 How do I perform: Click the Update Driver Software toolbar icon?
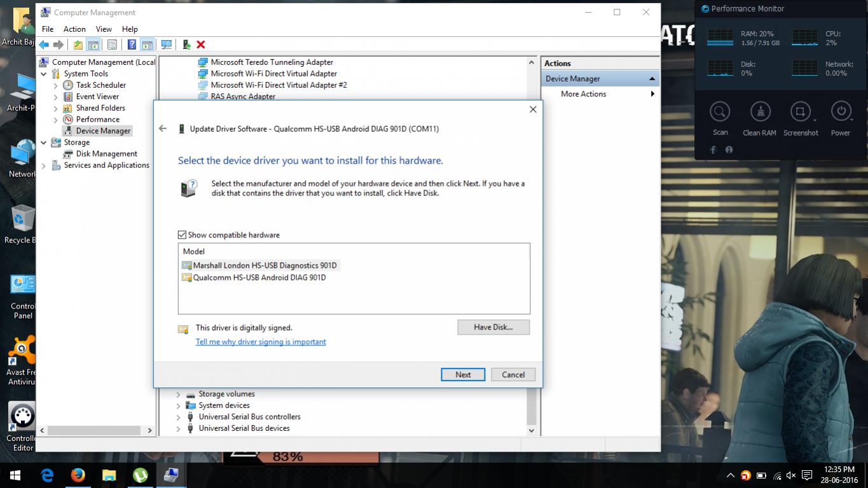(186, 45)
